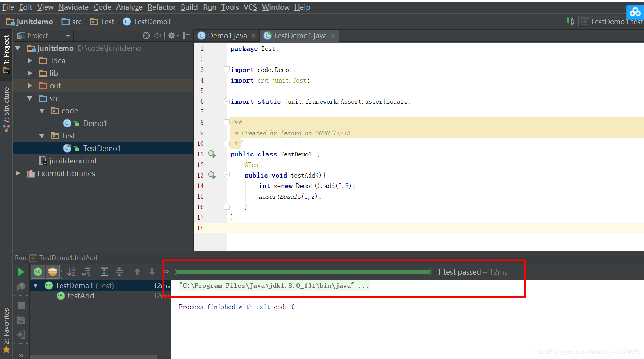Click the cloud sync icon
Screen dimensions: 644x359
tap(635, 12)
